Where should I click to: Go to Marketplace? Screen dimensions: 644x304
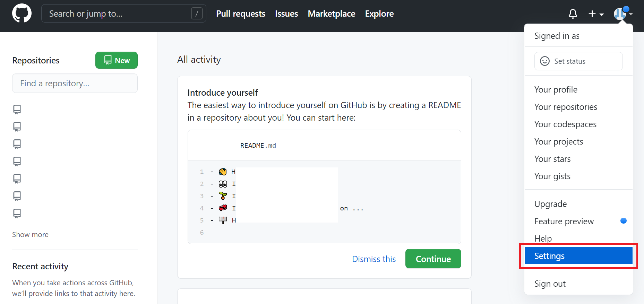(x=332, y=14)
